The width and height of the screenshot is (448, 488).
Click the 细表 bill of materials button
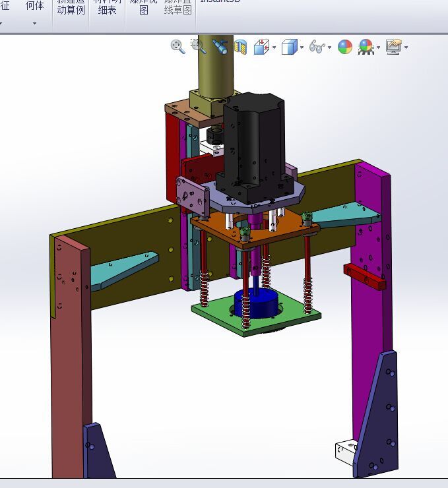point(107,8)
